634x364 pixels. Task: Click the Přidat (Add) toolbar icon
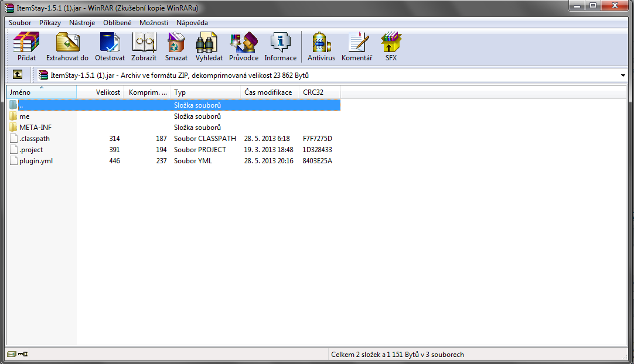[26, 42]
